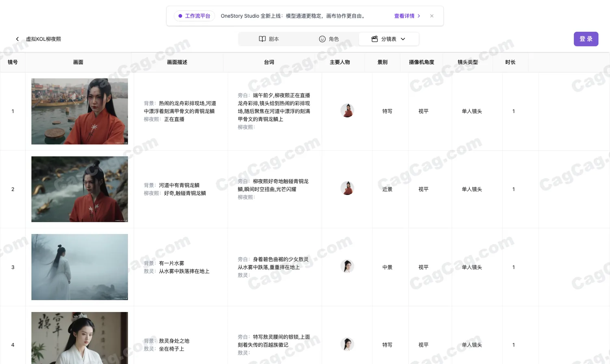The image size is (610, 364).
Task: Select the 近景 cell in row 2
Action: pos(387,189)
